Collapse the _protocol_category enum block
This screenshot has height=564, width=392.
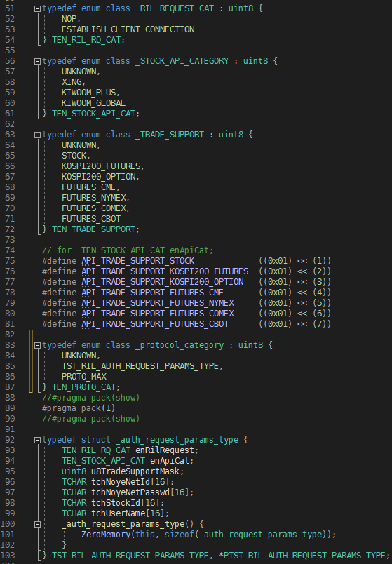coord(37,346)
